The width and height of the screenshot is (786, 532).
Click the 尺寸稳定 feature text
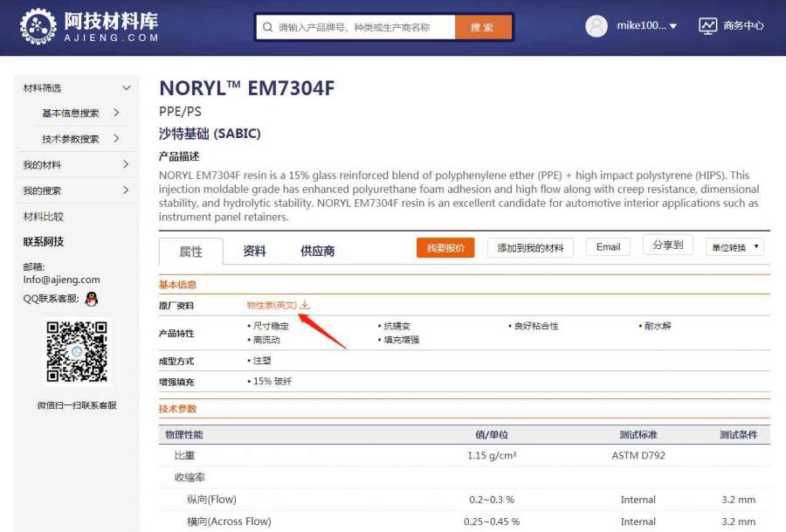point(271,326)
